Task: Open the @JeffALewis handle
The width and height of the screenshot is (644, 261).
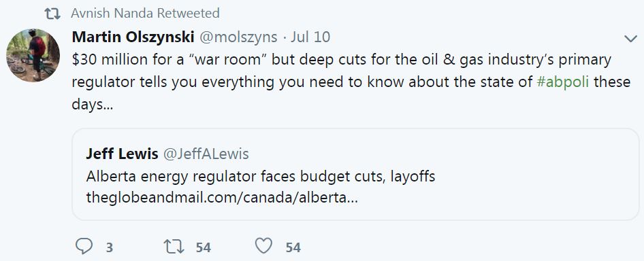Action: (206, 154)
